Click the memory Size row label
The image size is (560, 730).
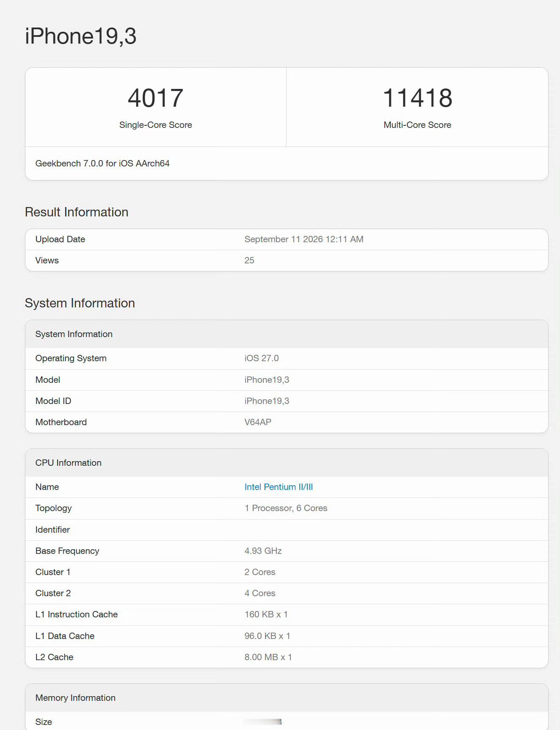(x=44, y=722)
